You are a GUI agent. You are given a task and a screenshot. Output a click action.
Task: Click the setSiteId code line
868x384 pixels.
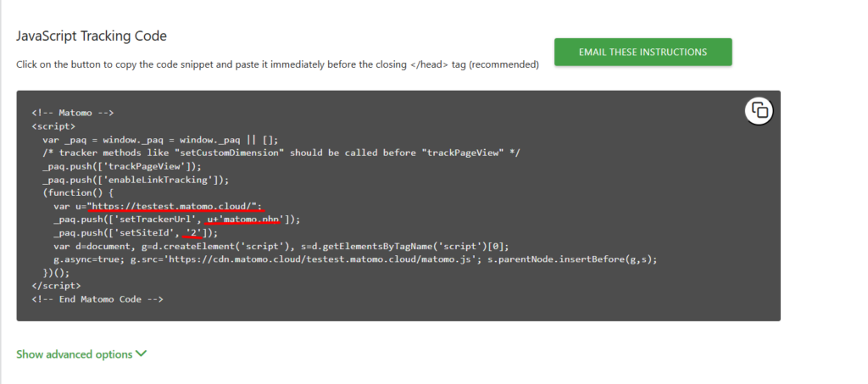pos(136,233)
